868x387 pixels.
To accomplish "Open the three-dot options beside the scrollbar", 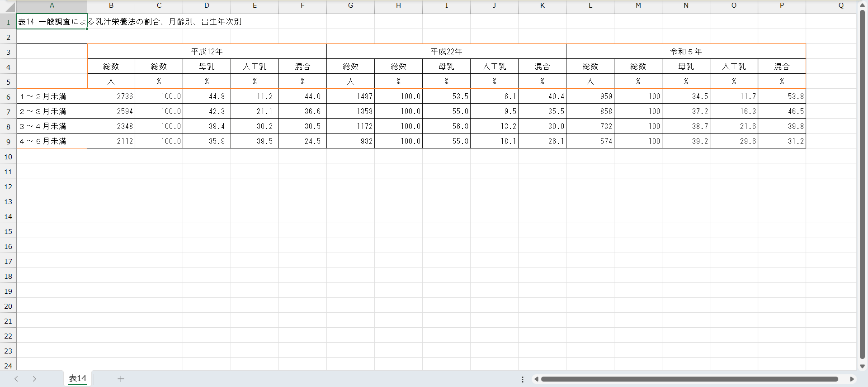I will coord(523,379).
